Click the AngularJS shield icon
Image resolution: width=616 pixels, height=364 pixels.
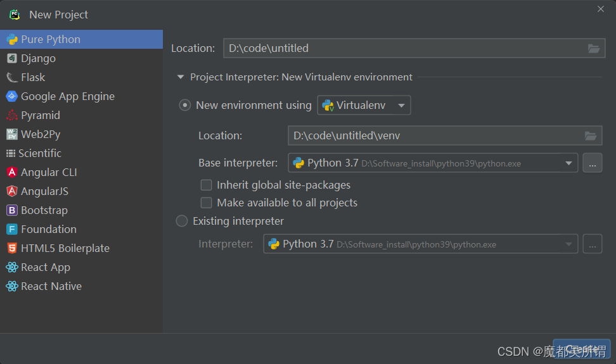(x=12, y=191)
